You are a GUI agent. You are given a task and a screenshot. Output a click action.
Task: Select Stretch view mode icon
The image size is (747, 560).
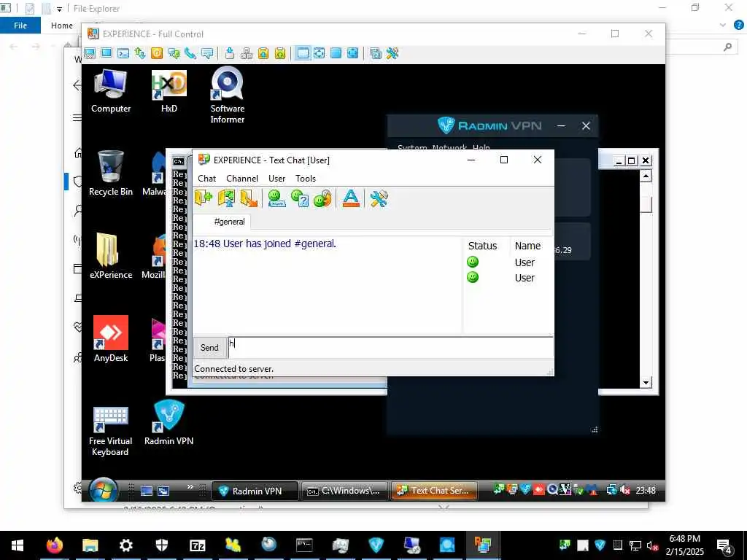[x=320, y=53]
